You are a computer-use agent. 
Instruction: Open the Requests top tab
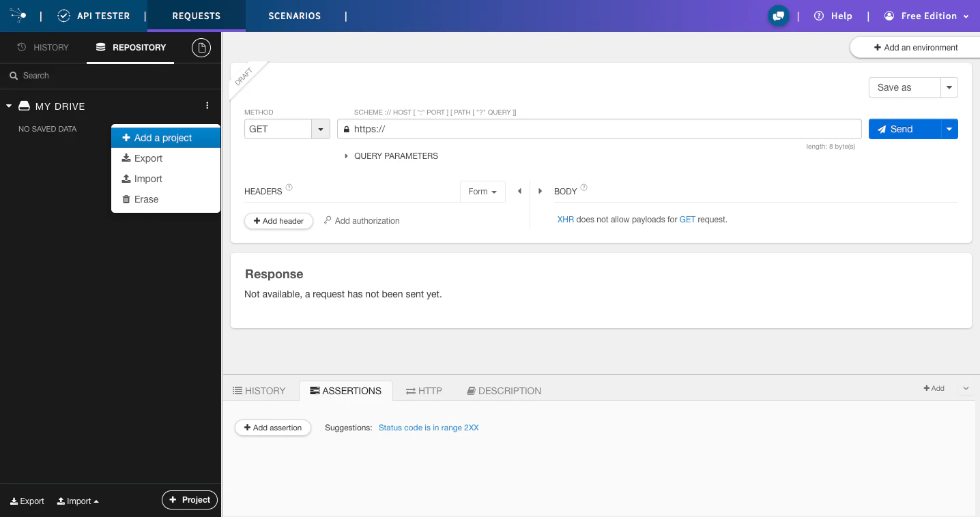tap(197, 16)
